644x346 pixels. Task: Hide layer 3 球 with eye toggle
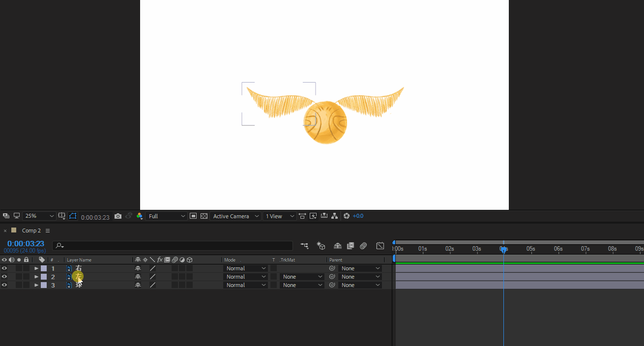pos(4,285)
